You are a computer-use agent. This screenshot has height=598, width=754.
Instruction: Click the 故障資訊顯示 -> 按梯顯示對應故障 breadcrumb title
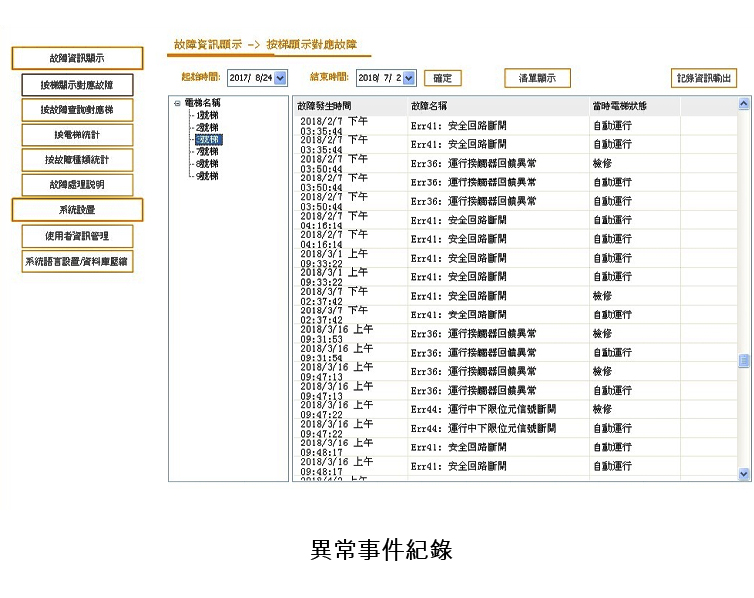[x=265, y=45]
